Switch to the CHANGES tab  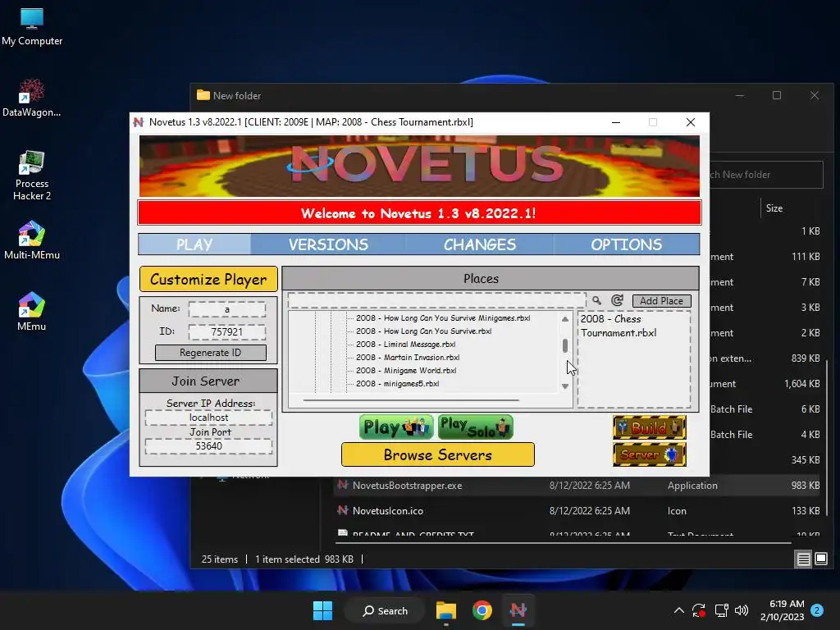tap(479, 244)
